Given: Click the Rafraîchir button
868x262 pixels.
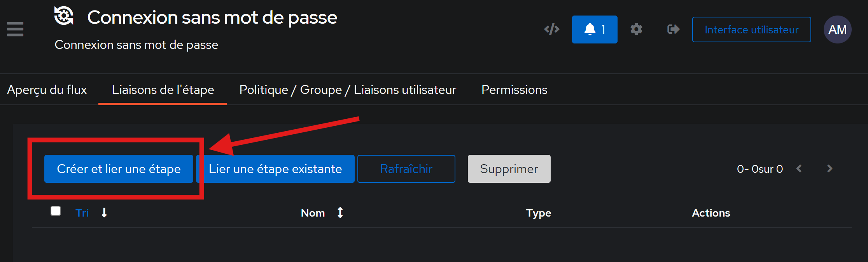Looking at the screenshot, I should tap(406, 169).
